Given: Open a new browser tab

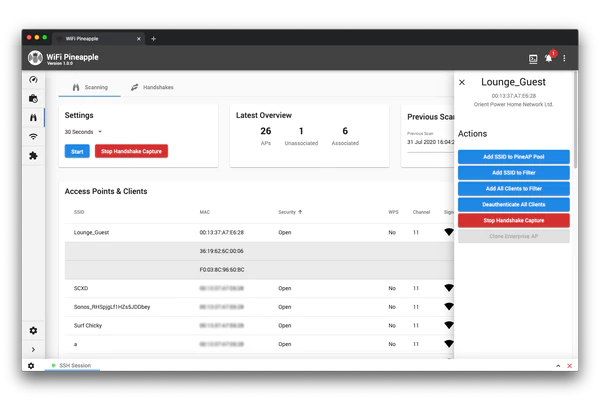Looking at the screenshot, I should [x=153, y=39].
